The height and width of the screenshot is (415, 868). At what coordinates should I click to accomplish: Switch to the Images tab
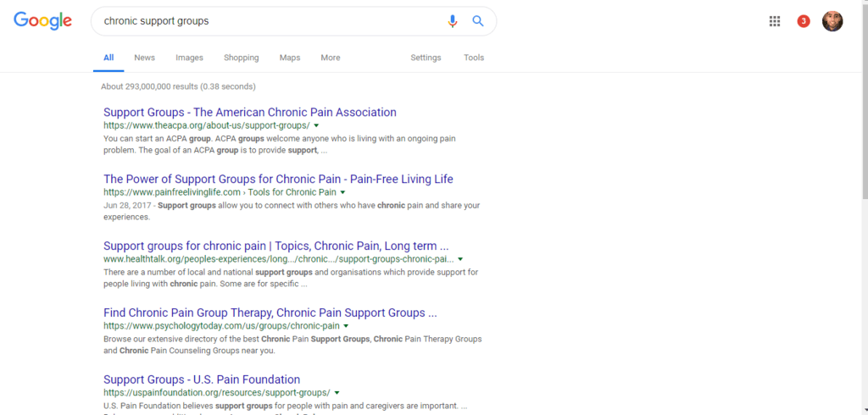tap(189, 58)
